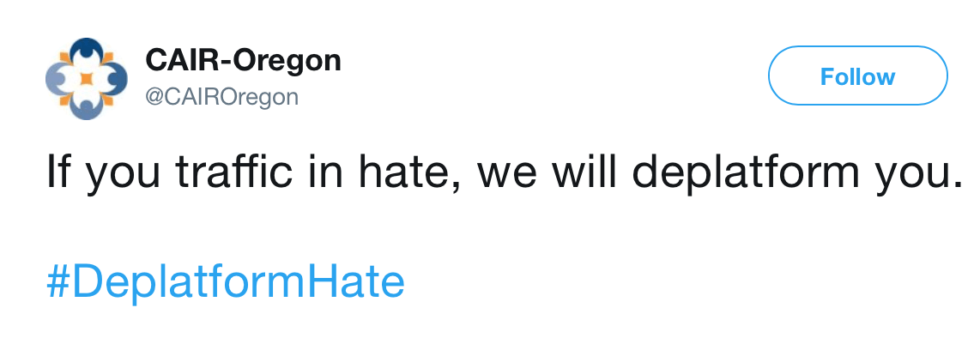980x338 pixels.
Task: Click the orange center square in the logo
Action: (x=87, y=79)
